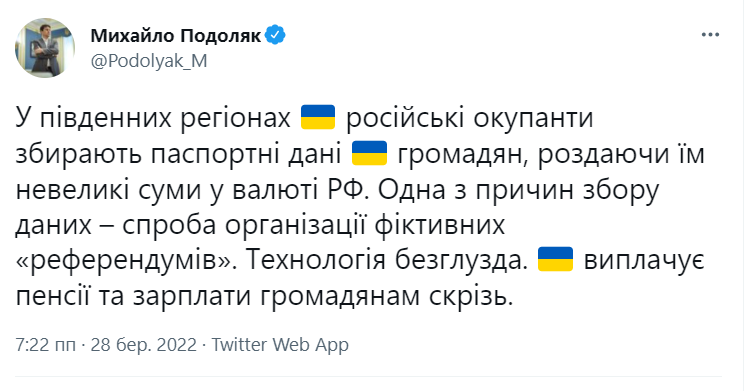
Task: Open the Twitter Web App source link
Action: pos(280,345)
